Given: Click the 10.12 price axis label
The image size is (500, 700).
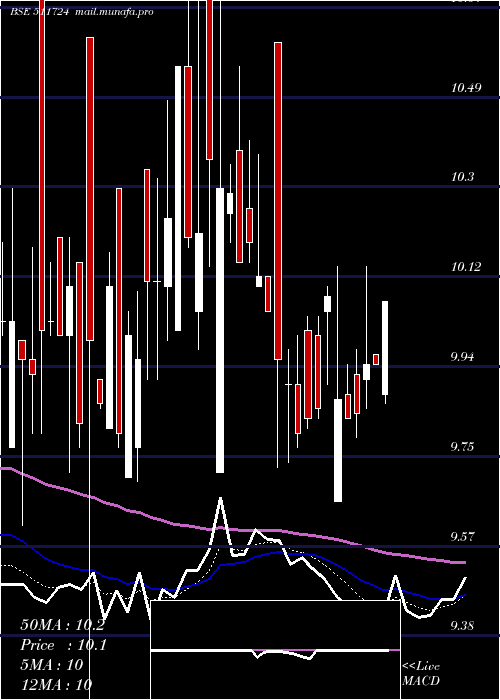Looking at the screenshot, I should coord(466,267).
